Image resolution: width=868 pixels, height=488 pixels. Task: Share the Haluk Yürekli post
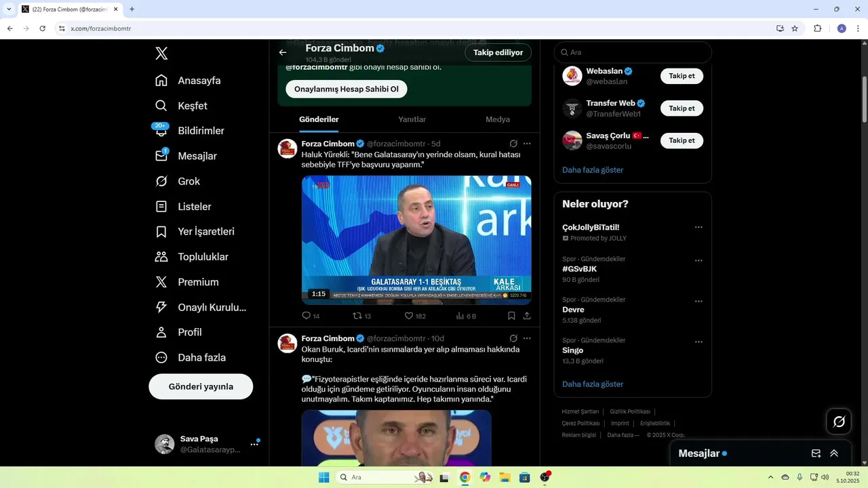[x=527, y=316]
